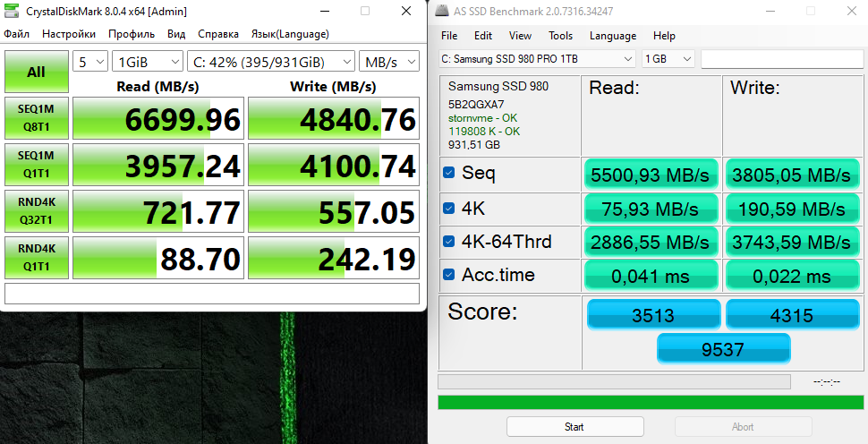Click the green progress bar in AS SSD
The image size is (868, 444).
pos(651,403)
